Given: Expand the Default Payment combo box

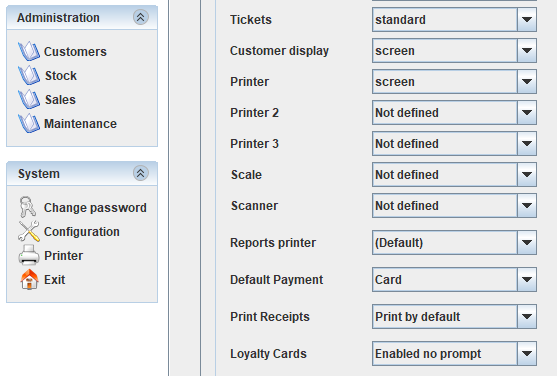Looking at the screenshot, I should 454,280.
